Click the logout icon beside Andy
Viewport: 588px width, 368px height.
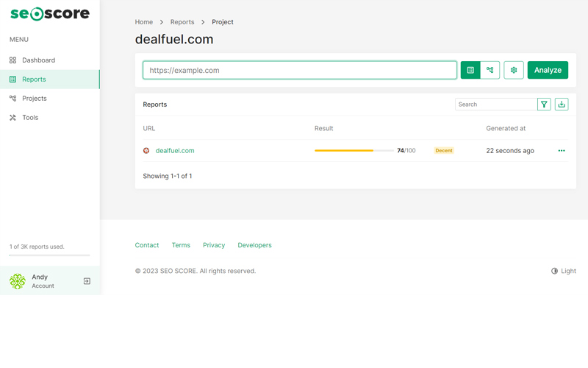point(87,281)
